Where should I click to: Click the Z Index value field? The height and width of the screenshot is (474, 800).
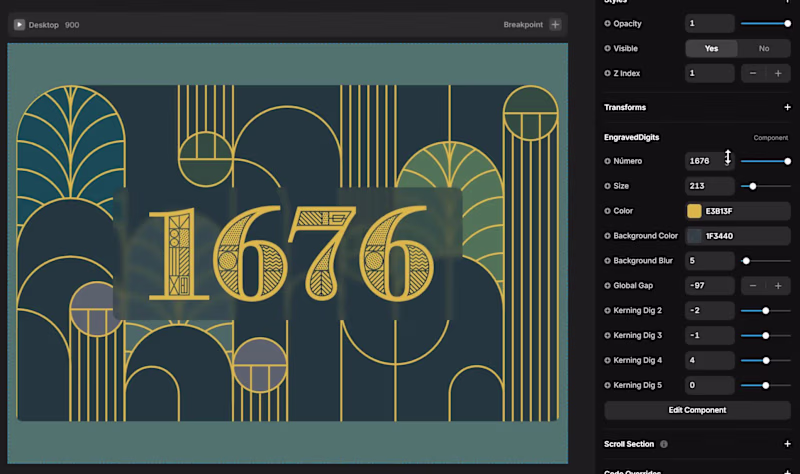point(710,73)
